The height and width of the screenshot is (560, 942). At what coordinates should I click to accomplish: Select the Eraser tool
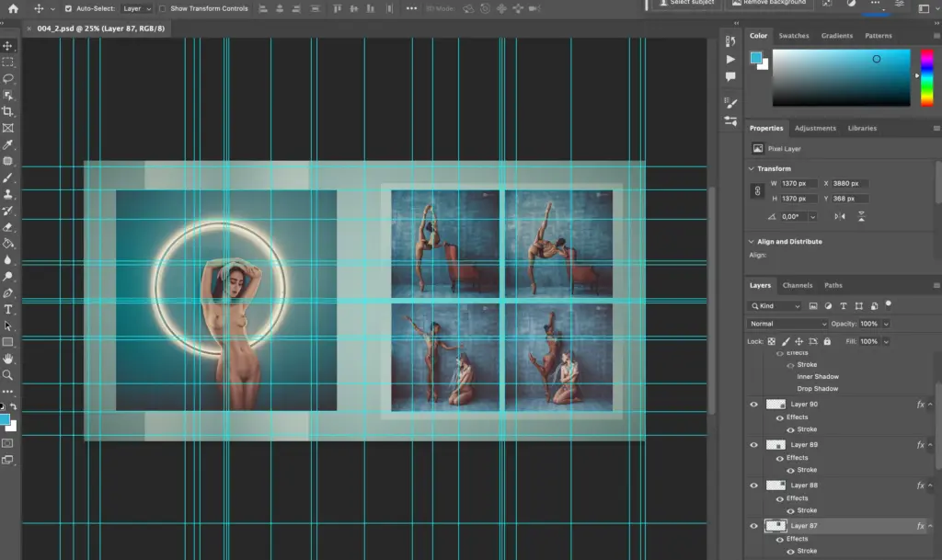tap(7, 227)
